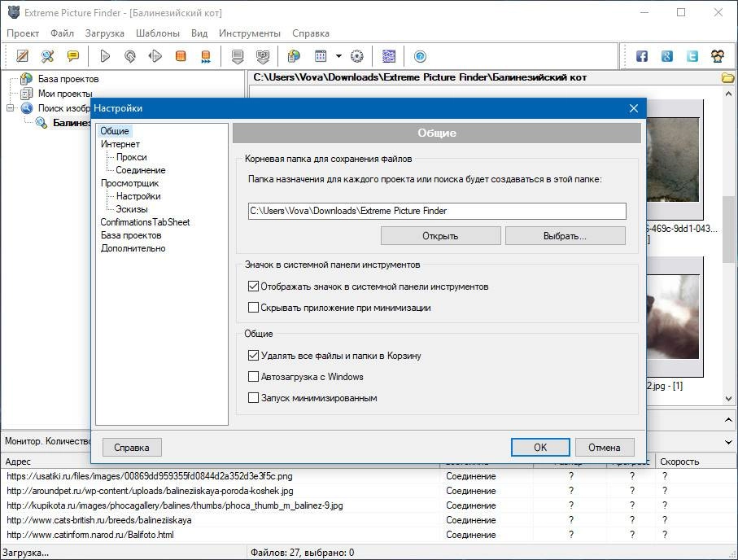Open «Прокси» settings page
The image size is (738, 560).
pyautogui.click(x=131, y=157)
